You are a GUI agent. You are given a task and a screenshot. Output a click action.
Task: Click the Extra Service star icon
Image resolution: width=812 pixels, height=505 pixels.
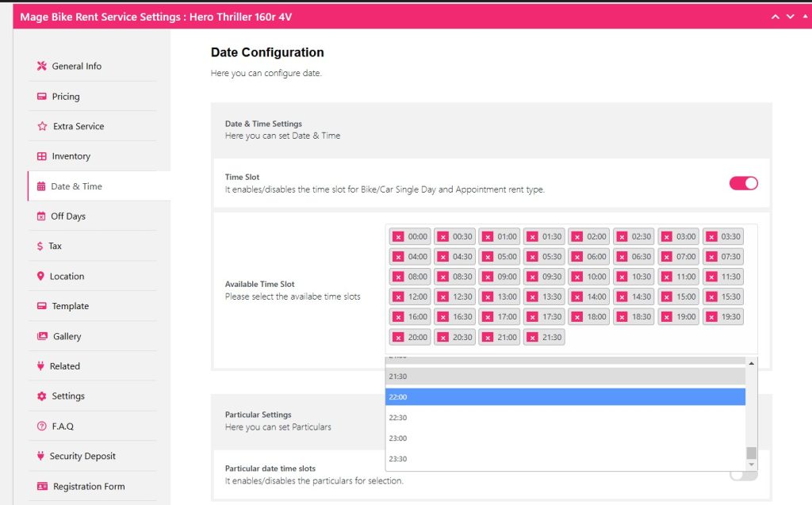pos(42,127)
